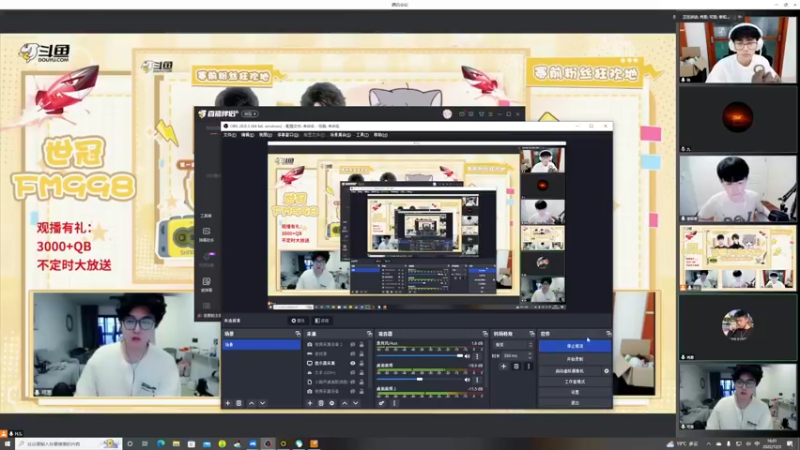Click 停止推流 to stop streaming
Viewport: 800px width, 450px height.
pyautogui.click(x=575, y=346)
